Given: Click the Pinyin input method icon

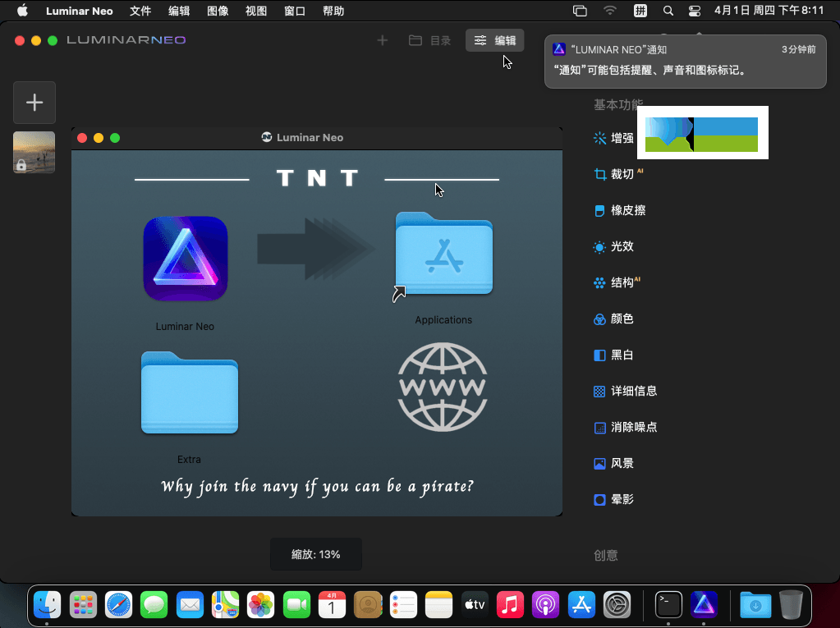Looking at the screenshot, I should coord(640,11).
